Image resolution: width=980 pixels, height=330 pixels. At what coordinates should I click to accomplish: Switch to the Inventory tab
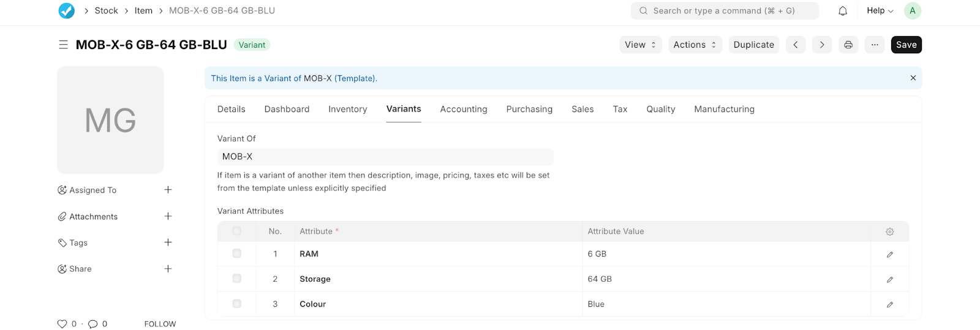point(347,109)
